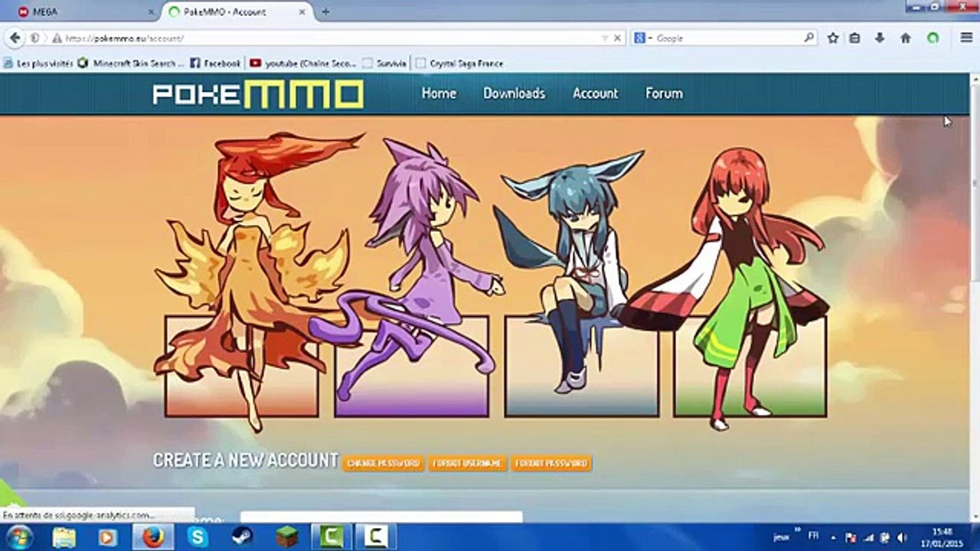980x551 pixels.
Task: Click the Windows Start button
Action: pyautogui.click(x=18, y=537)
